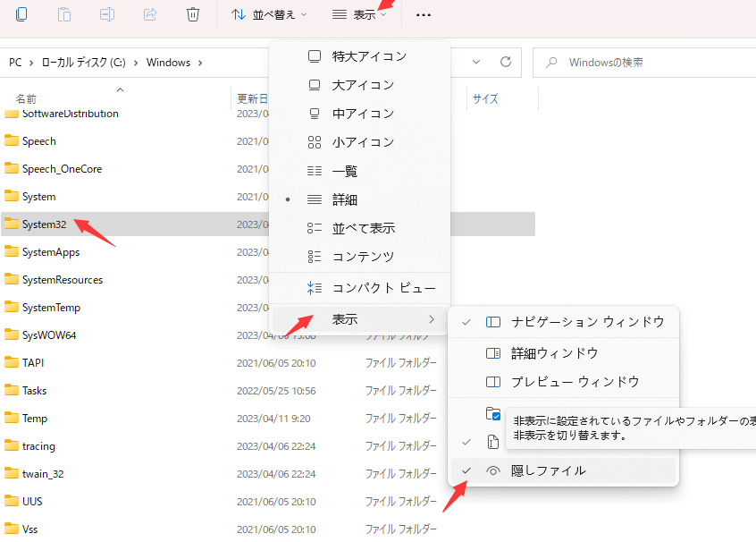The height and width of the screenshot is (542, 756).
Task: Choose コンパクト ビュー from the menu
Action: (x=383, y=288)
